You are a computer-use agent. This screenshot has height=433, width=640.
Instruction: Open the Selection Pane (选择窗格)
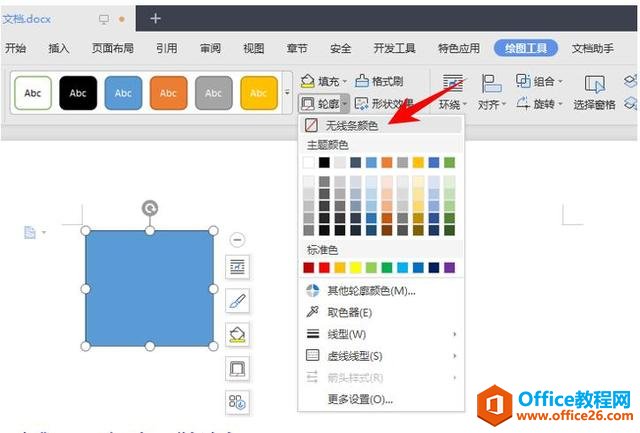click(594, 92)
